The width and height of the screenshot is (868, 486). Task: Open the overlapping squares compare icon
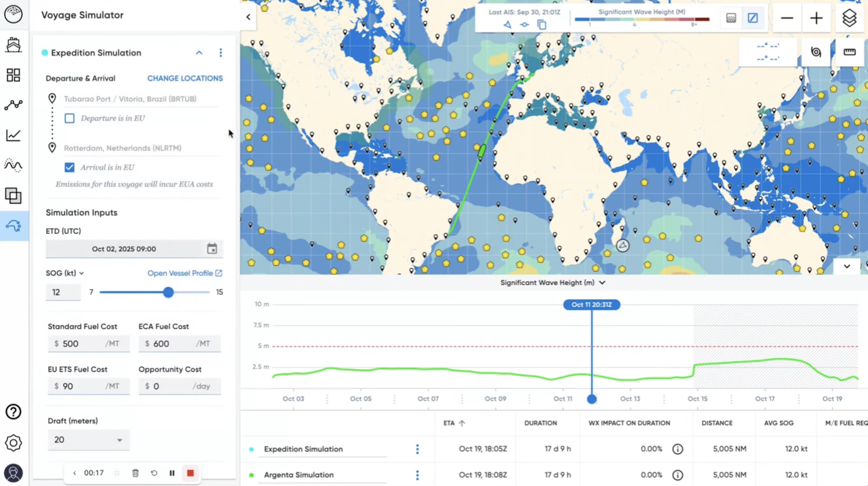(14, 195)
